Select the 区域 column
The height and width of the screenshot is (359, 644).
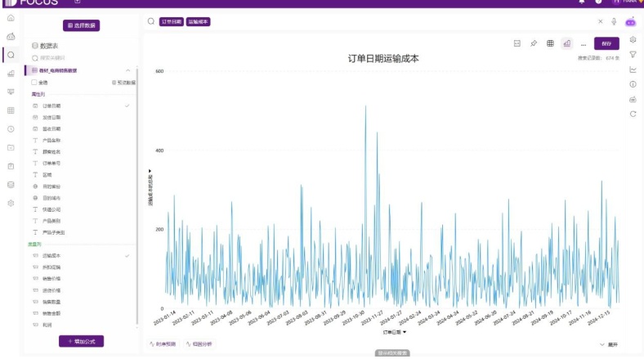tap(47, 175)
